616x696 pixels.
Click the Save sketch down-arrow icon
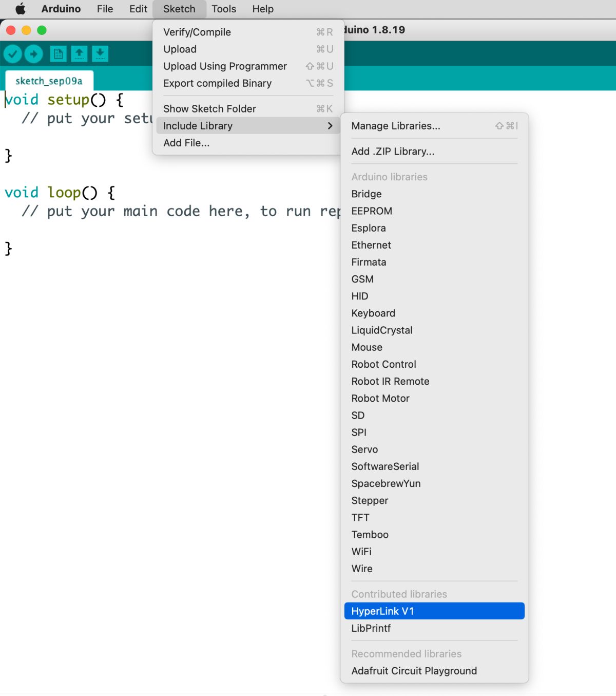tap(100, 53)
